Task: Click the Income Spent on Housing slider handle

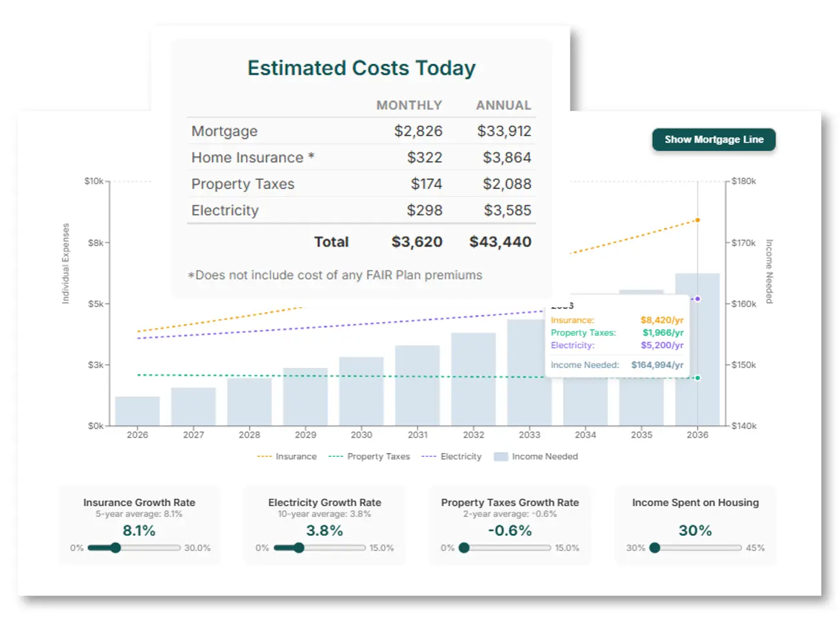Action: coord(655,548)
